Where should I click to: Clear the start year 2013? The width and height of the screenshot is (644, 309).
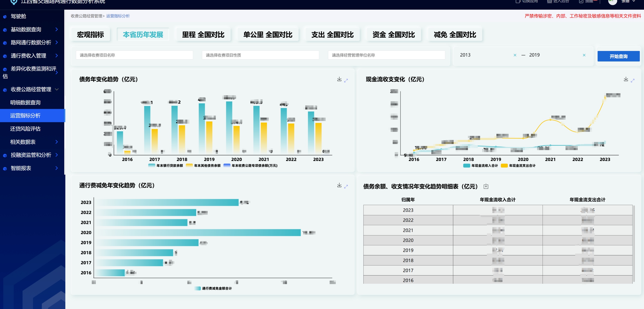click(515, 55)
